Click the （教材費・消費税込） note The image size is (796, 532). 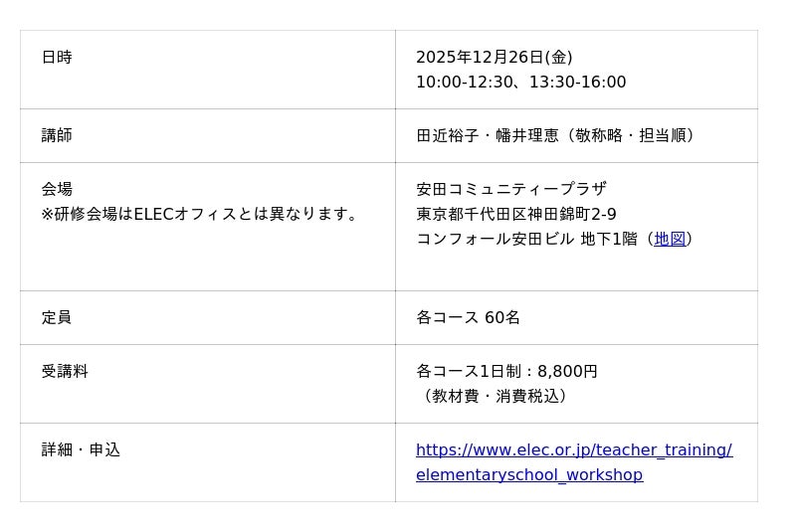pyautogui.click(x=496, y=397)
